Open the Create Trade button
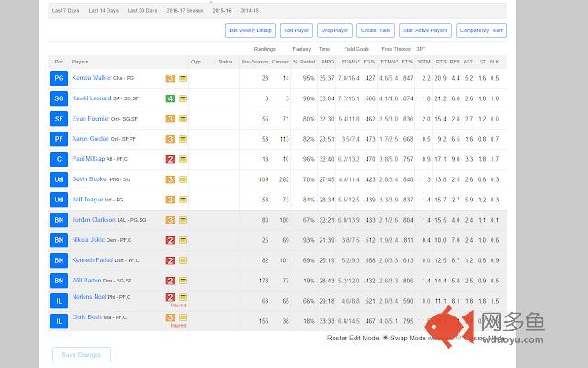The width and height of the screenshot is (588, 368). point(376,30)
